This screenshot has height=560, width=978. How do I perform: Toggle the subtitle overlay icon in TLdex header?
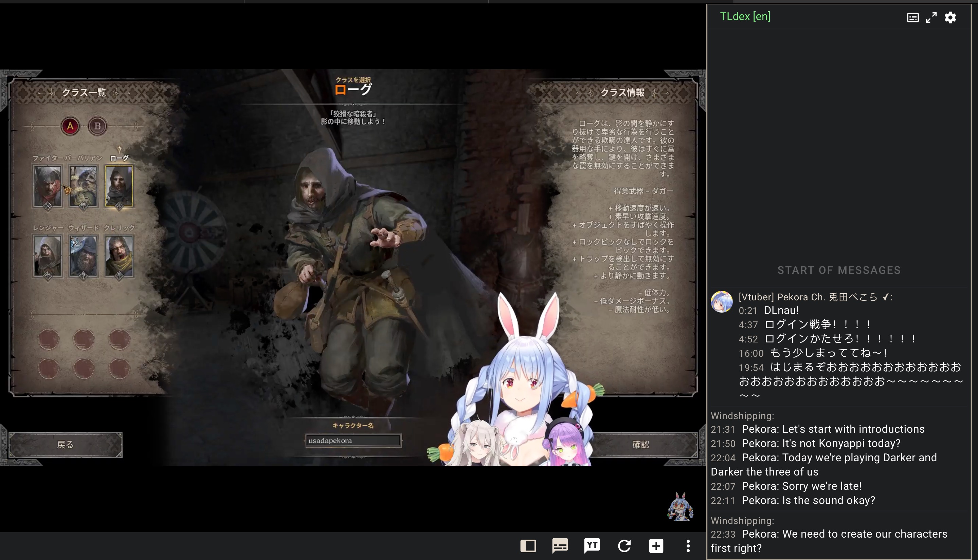[x=912, y=17]
